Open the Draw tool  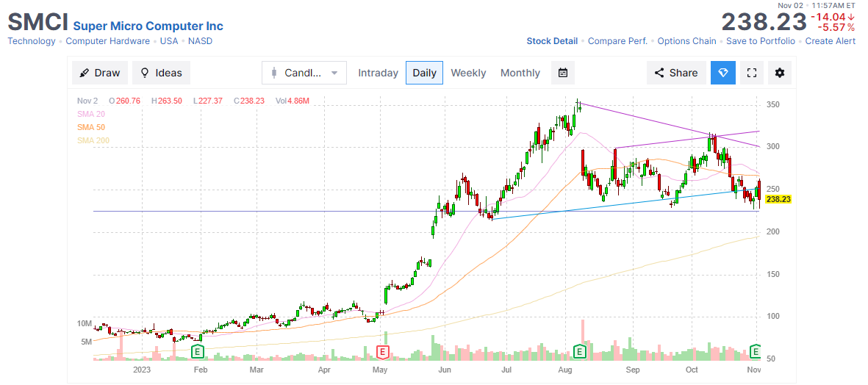click(x=100, y=73)
